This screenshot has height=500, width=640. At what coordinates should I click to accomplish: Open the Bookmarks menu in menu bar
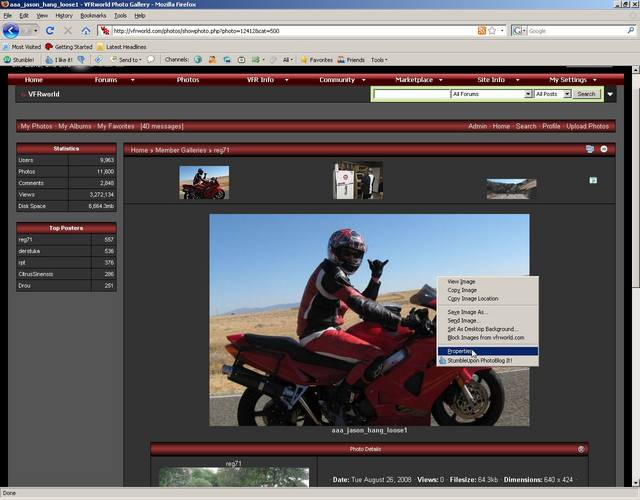point(93,16)
